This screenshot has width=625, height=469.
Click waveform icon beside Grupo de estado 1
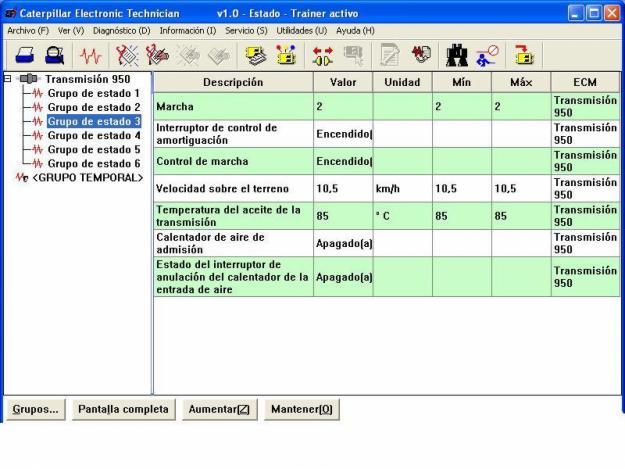point(38,93)
